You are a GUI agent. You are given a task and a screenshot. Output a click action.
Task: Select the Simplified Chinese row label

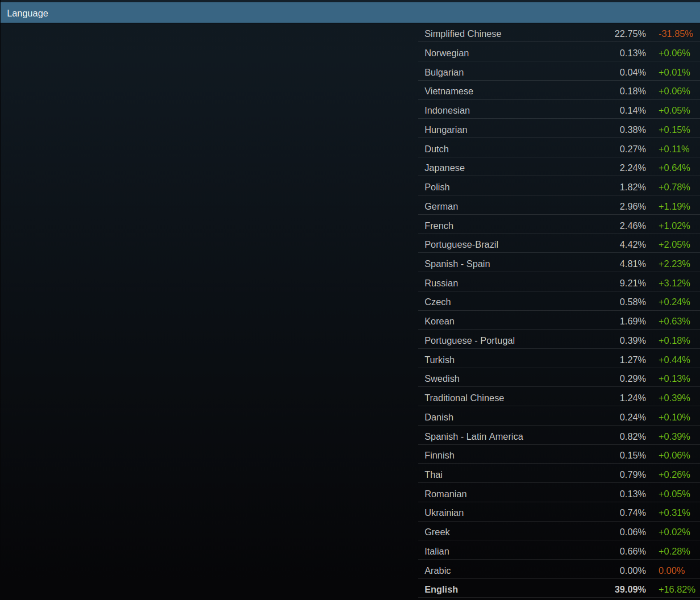pos(463,34)
